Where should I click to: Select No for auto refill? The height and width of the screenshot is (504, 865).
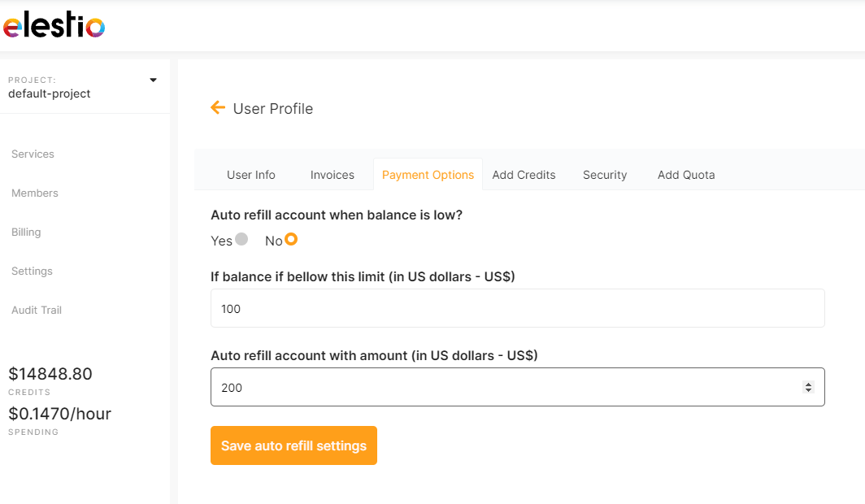tap(291, 240)
